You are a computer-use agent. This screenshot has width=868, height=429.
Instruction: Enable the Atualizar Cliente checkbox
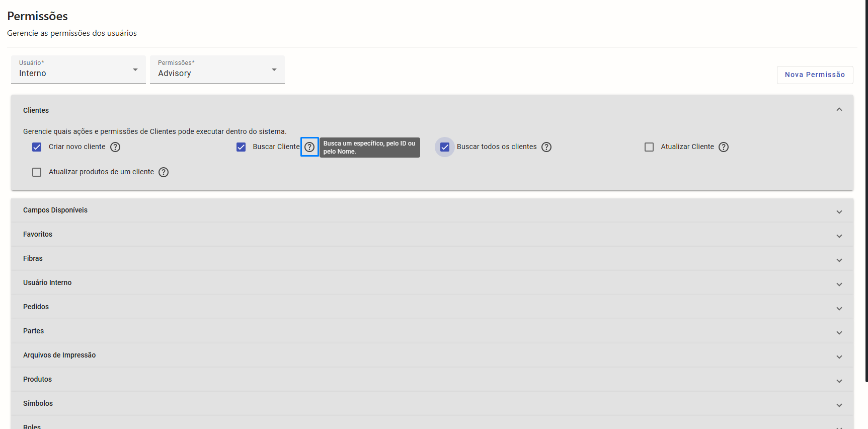point(649,147)
